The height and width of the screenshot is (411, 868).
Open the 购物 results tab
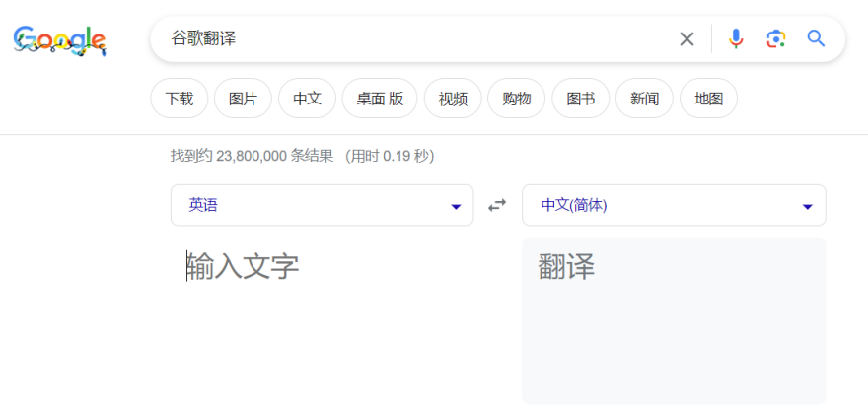(x=517, y=99)
